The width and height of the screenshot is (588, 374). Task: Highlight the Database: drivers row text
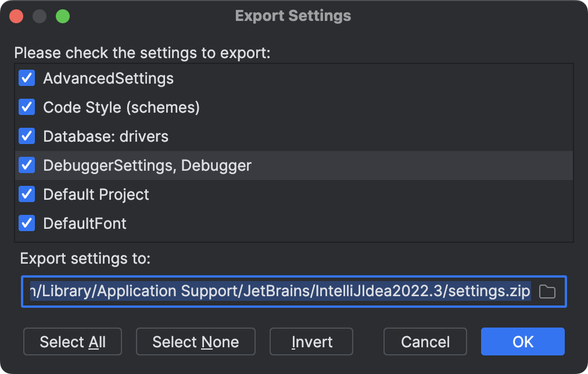(x=106, y=136)
